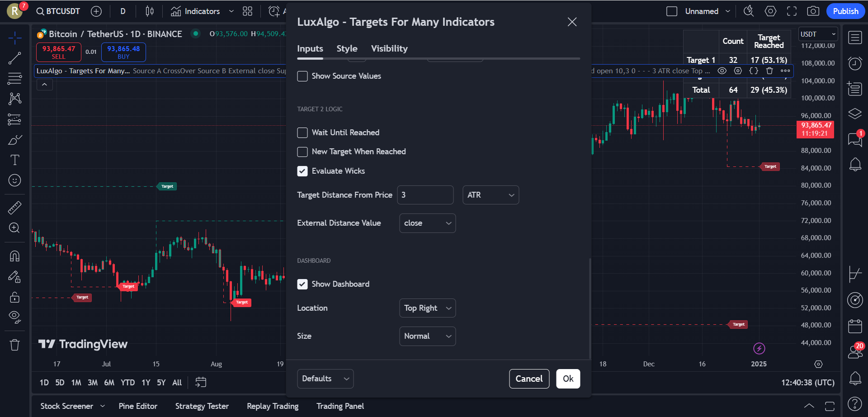Click the Cancel button

point(529,379)
